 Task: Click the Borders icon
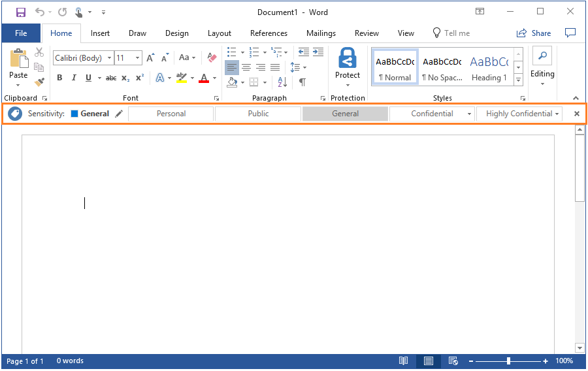coord(254,82)
